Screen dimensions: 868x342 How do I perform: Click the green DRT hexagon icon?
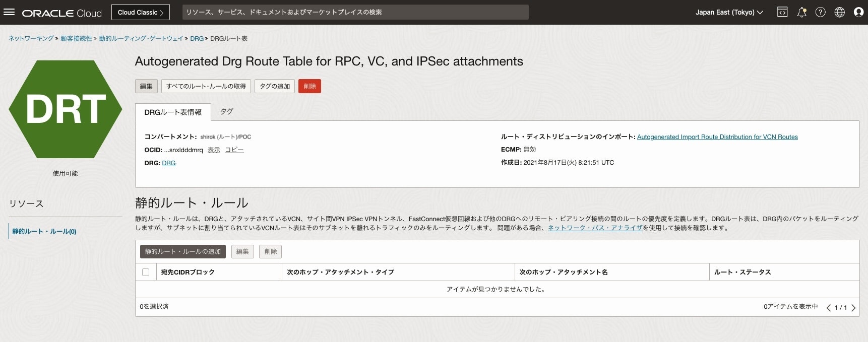(66, 109)
